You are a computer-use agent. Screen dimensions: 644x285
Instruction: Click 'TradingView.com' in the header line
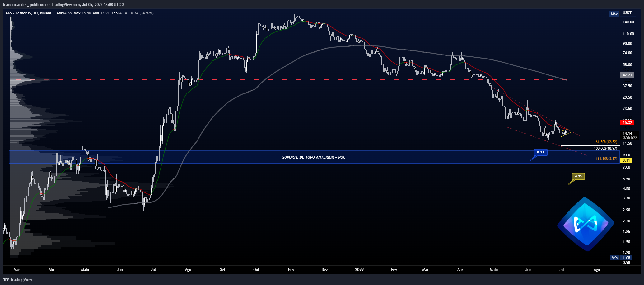coord(65,5)
